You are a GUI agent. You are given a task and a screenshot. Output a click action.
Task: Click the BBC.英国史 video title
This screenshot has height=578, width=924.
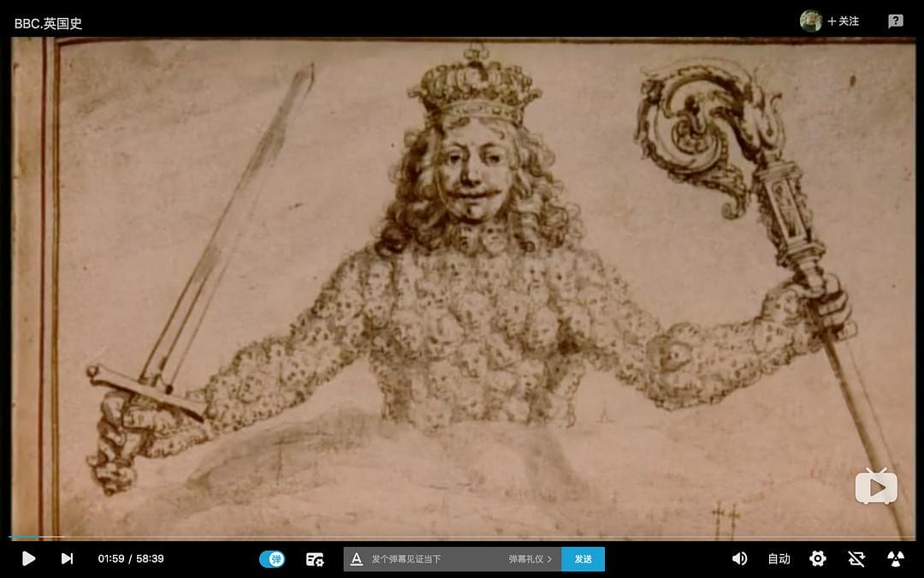[47, 23]
